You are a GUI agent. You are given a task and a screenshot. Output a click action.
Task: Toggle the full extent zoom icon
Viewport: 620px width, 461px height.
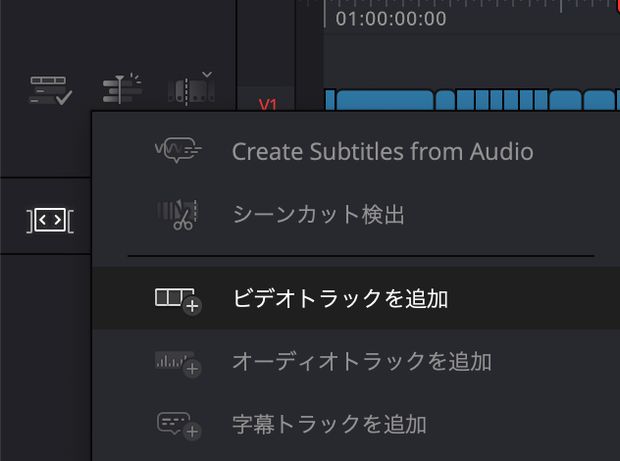pyautogui.click(x=50, y=220)
